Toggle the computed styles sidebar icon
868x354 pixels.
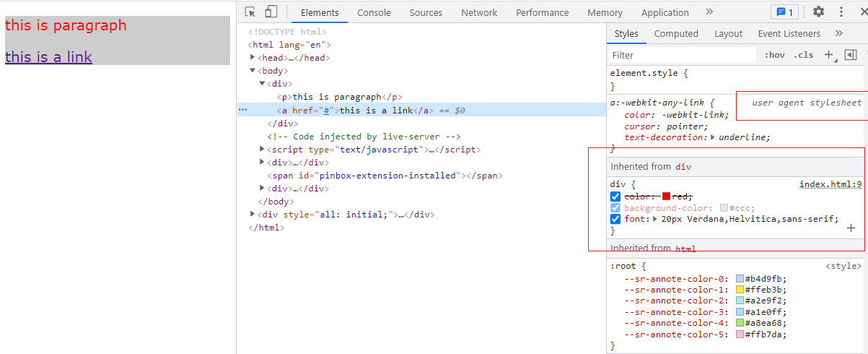pos(851,55)
